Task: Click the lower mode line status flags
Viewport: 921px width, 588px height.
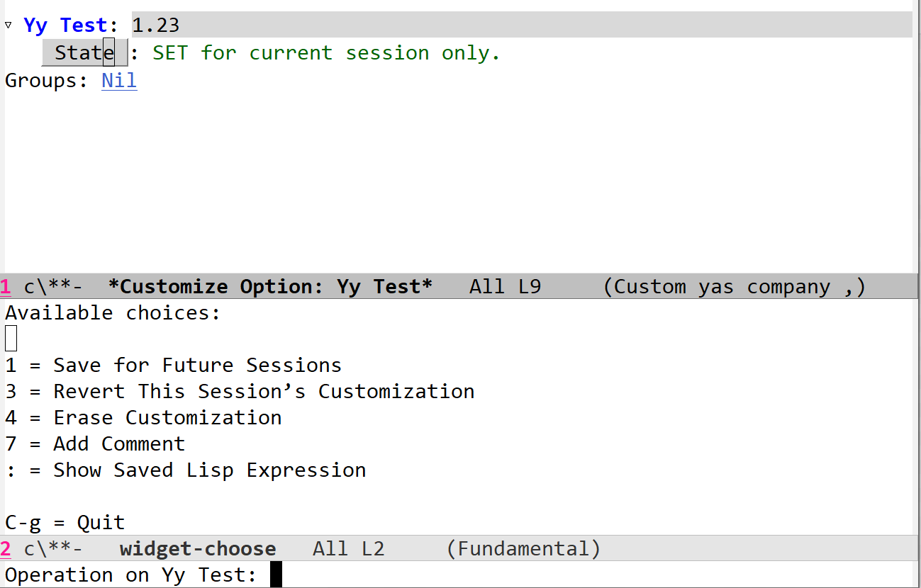Action: 53,549
